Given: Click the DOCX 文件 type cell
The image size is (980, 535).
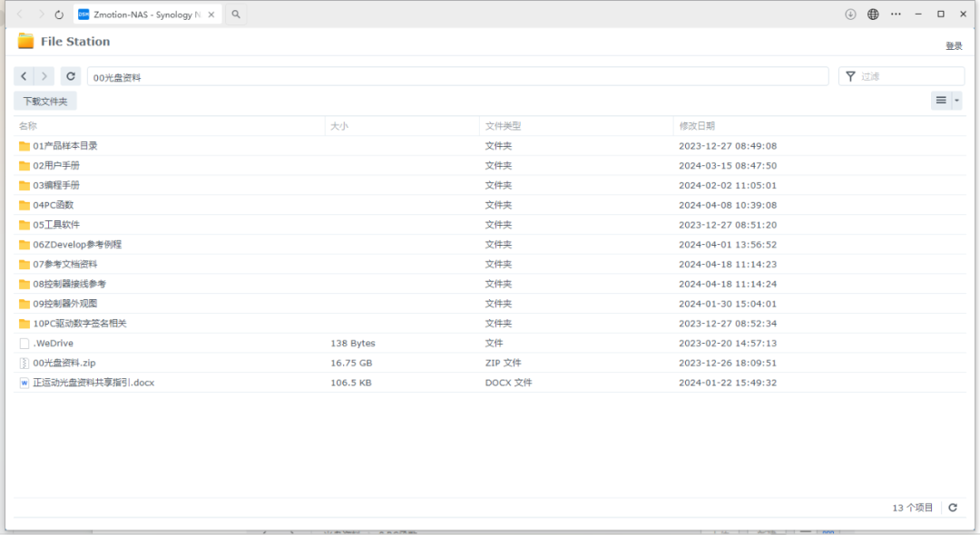Looking at the screenshot, I should click(509, 383).
